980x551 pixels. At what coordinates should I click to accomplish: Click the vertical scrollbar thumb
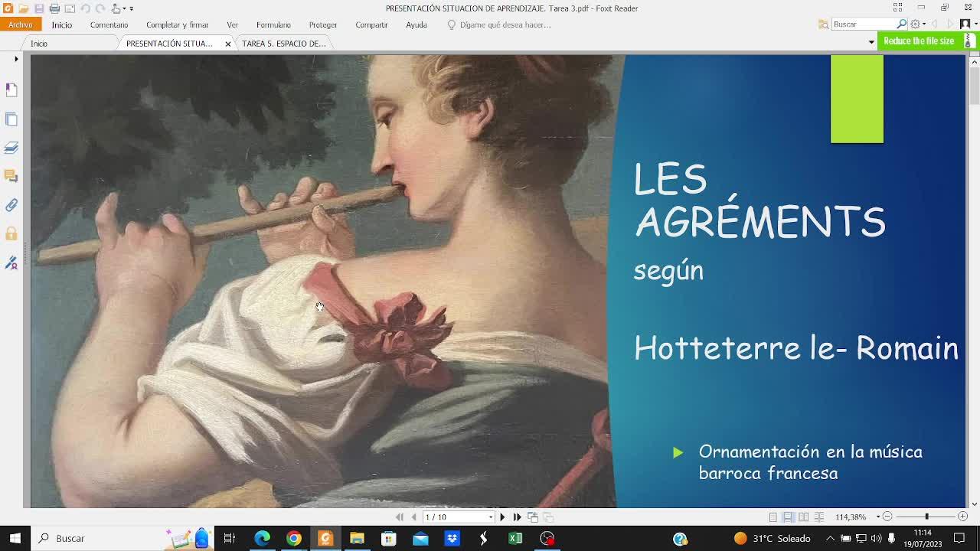[974, 84]
